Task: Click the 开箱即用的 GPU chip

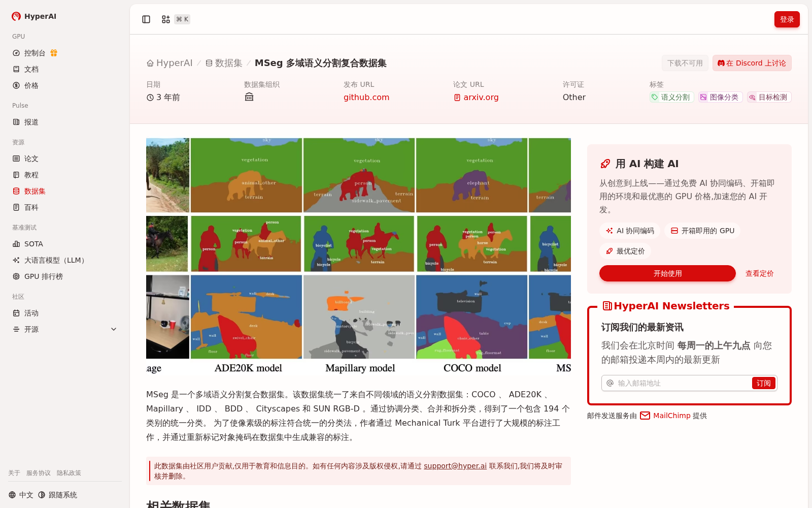Action: coord(702,231)
